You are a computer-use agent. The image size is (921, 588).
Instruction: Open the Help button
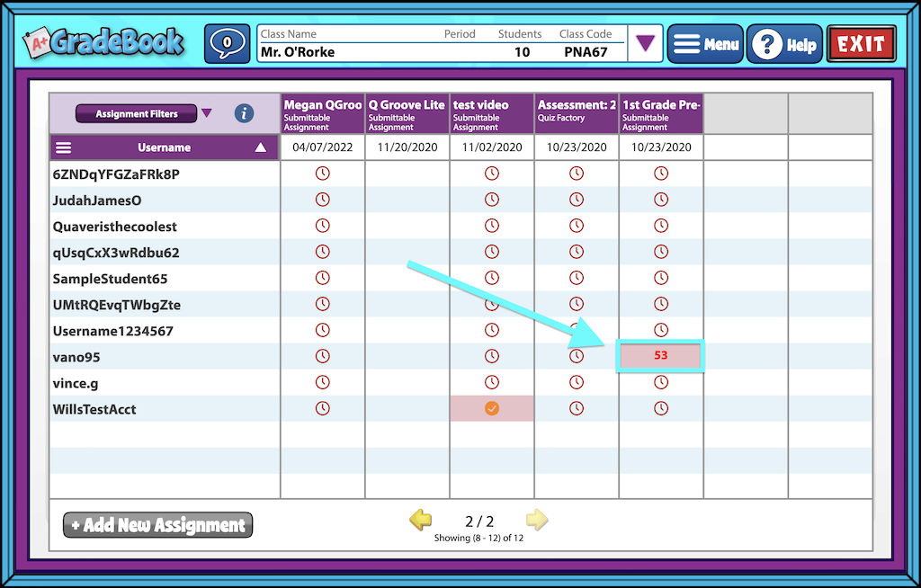point(784,44)
